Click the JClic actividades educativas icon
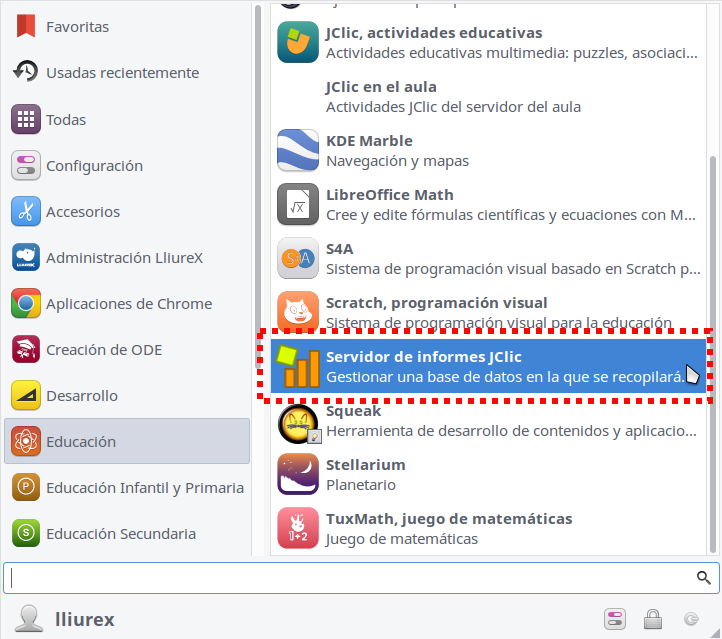This screenshot has height=639, width=722. click(297, 43)
